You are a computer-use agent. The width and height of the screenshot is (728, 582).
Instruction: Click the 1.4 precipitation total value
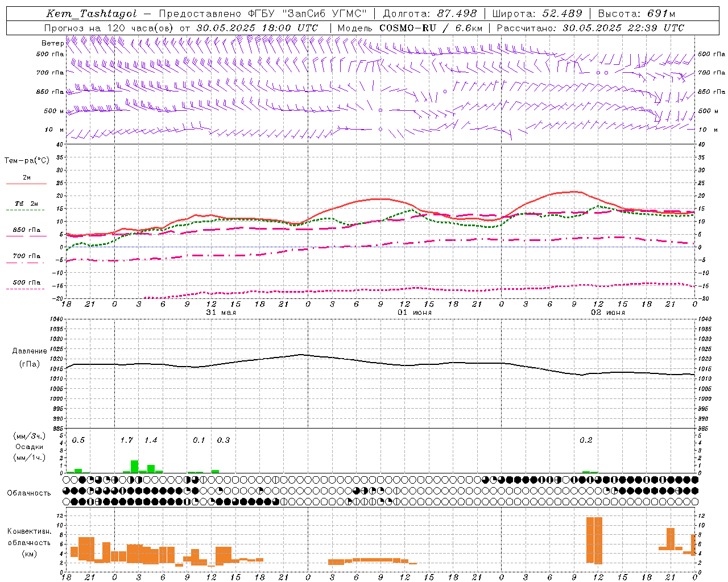(x=151, y=440)
